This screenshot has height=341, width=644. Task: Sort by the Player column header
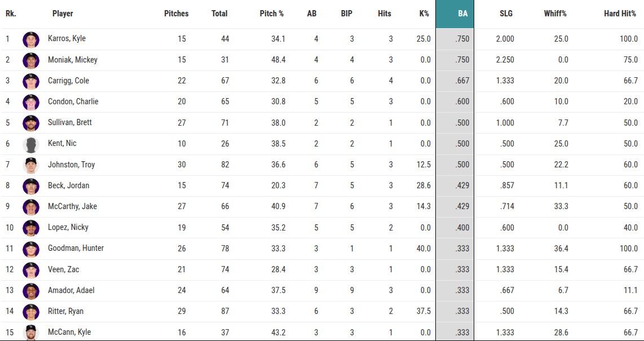tap(63, 14)
